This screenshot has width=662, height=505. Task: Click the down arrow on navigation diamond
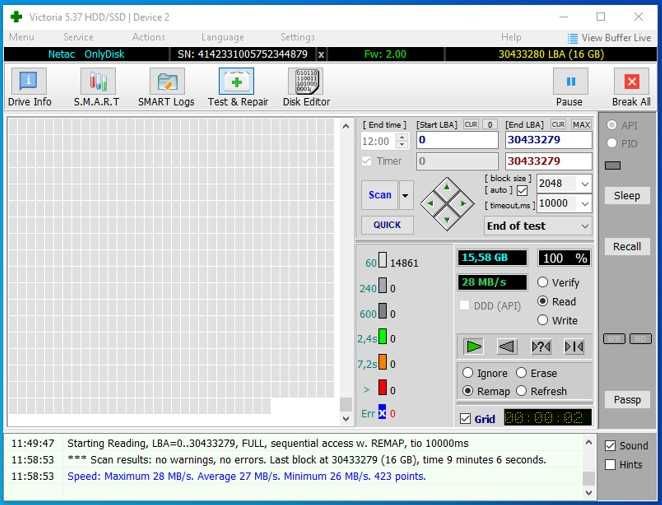(447, 220)
